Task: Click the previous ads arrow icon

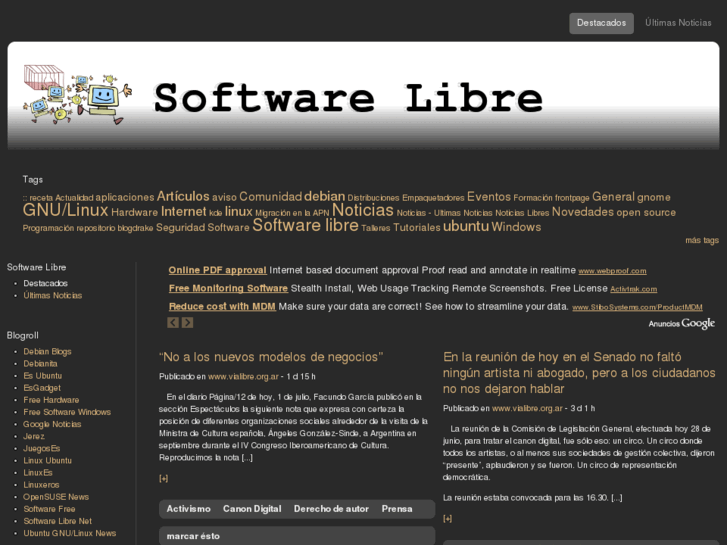Action: click(x=173, y=322)
